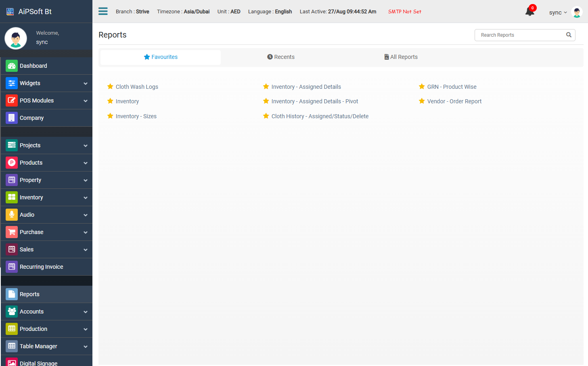Click the POS Modules edit icon

(12, 100)
